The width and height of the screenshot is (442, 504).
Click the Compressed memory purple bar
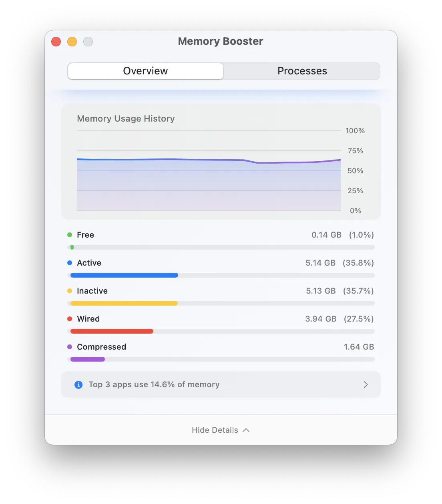pos(88,359)
